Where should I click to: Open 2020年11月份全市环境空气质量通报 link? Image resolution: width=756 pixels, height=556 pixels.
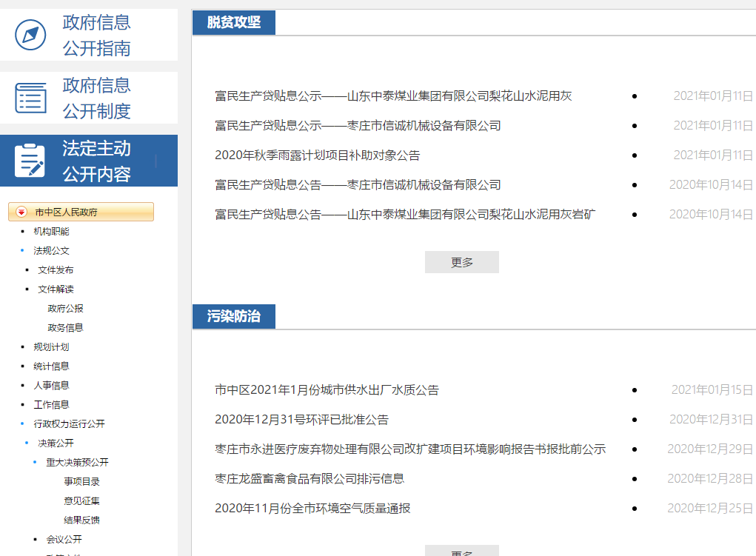point(312,509)
